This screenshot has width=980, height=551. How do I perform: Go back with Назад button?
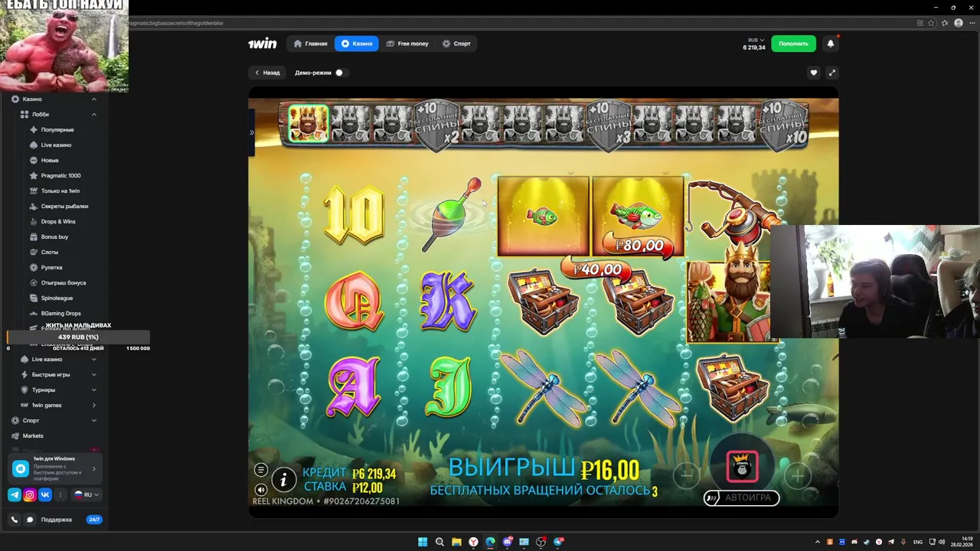(266, 73)
